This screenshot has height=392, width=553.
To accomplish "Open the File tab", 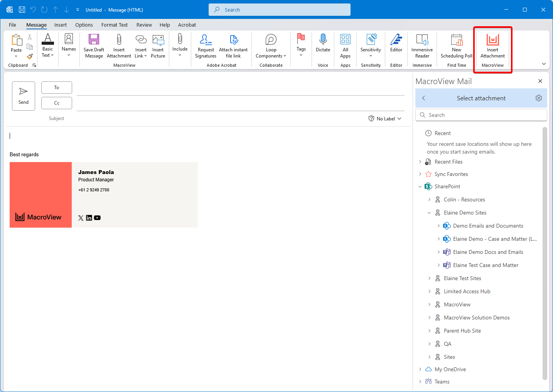I will pyautogui.click(x=12, y=25).
